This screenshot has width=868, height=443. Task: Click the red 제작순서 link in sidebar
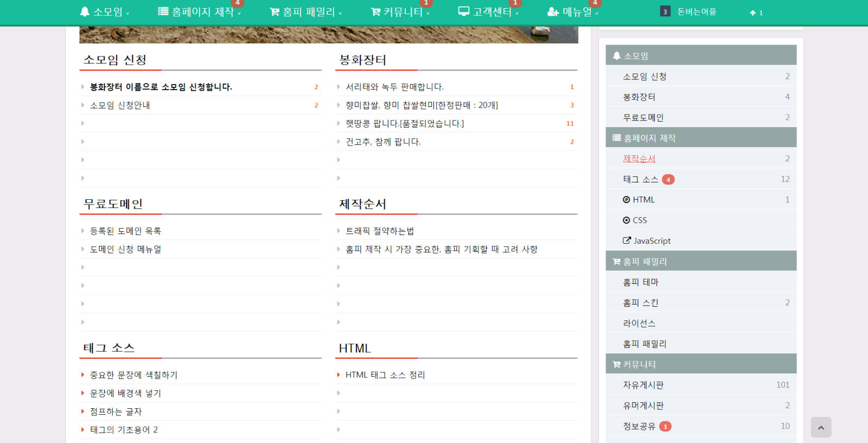639,159
